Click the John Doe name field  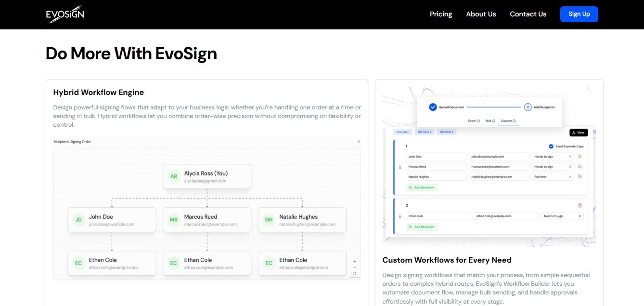[436, 157]
